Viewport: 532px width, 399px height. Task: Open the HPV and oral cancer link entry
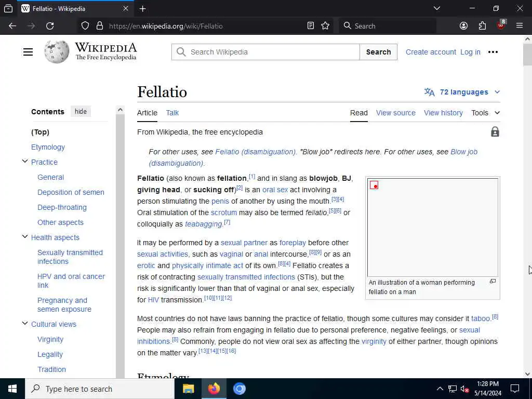[x=71, y=281]
